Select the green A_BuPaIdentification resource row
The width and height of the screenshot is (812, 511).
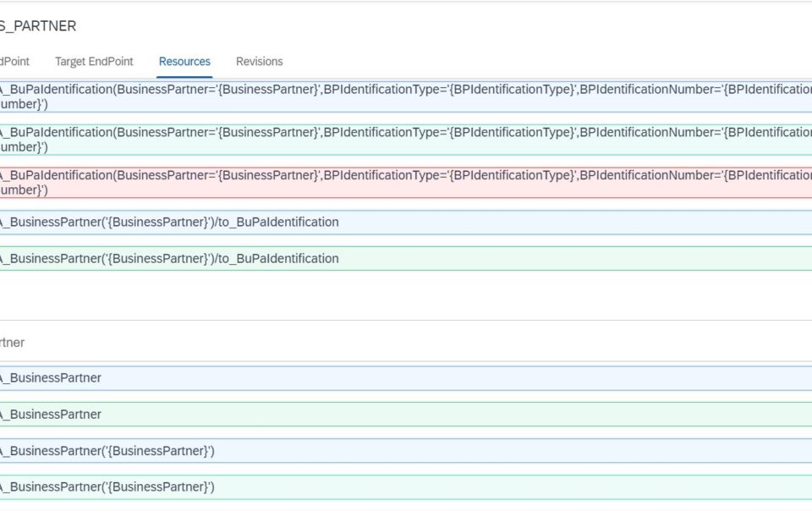point(406,140)
